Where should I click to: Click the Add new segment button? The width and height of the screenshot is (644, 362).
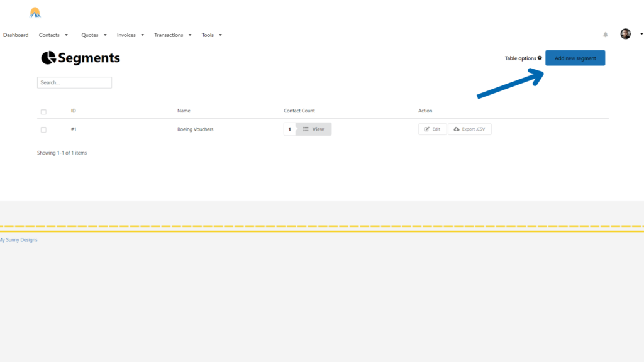click(575, 58)
